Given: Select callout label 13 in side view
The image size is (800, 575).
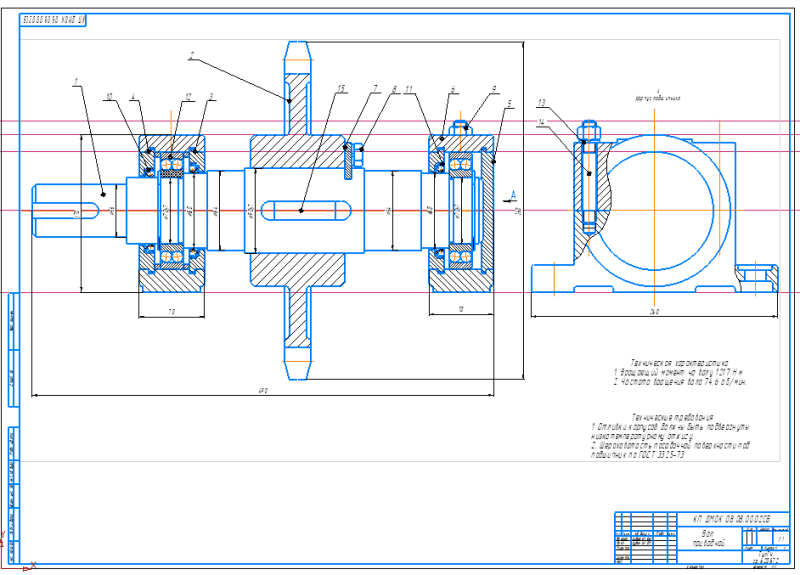Looking at the screenshot, I should pos(541,103).
